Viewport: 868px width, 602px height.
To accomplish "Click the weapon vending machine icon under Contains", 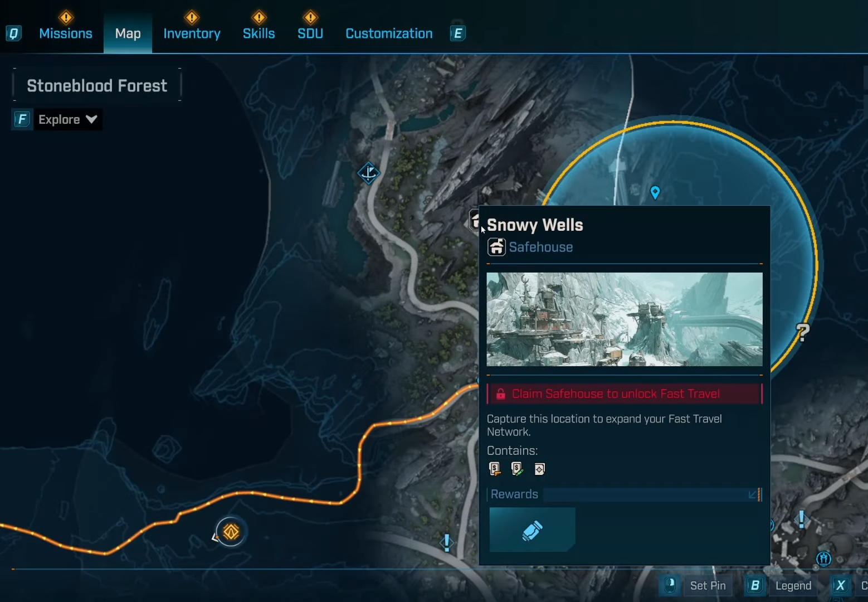I will 495,469.
